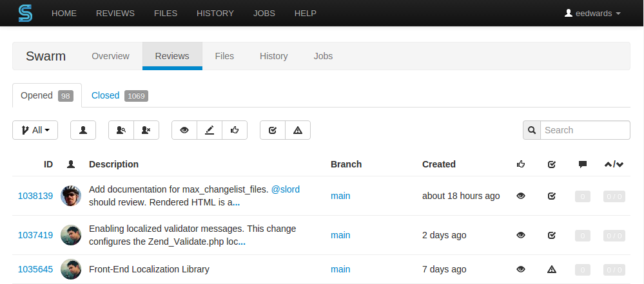Screen dimensions: 644x284
Task: Click the Swarm logo icon
Action: [x=26, y=13]
